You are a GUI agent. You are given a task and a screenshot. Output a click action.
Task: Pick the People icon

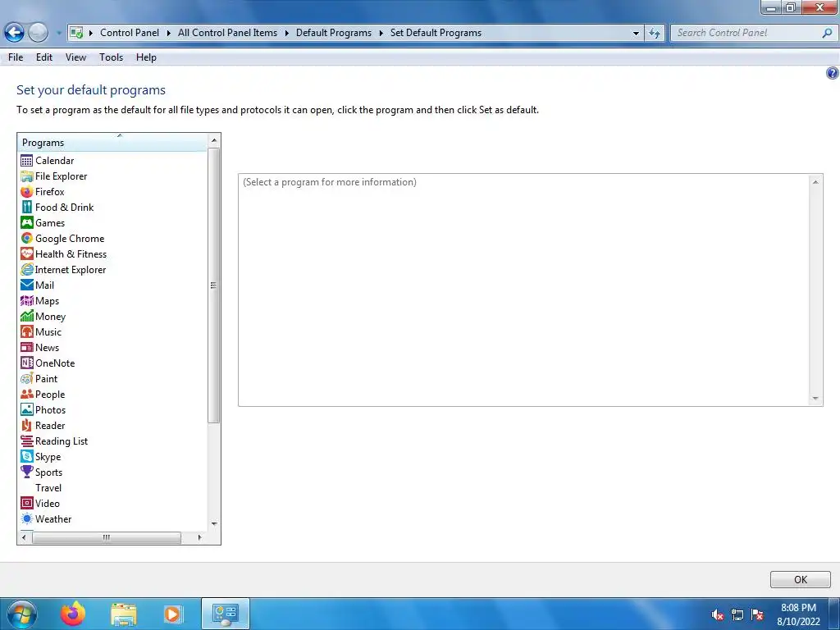pos(26,395)
